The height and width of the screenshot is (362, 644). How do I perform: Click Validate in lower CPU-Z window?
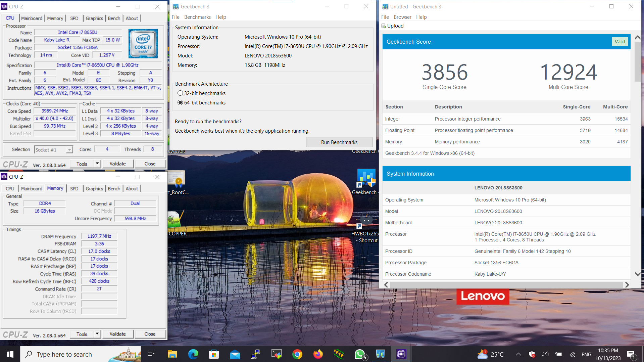[x=117, y=334]
